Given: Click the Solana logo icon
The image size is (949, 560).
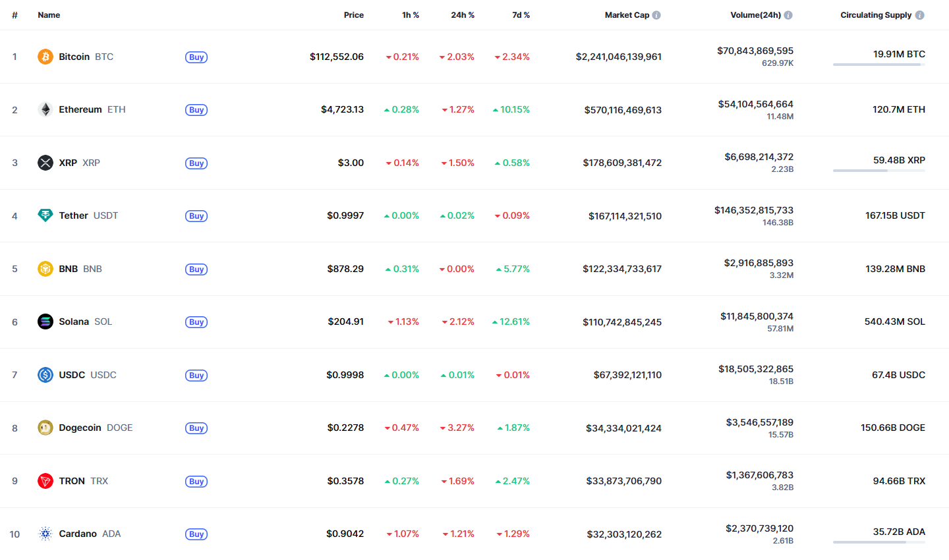Looking at the screenshot, I should [x=45, y=322].
